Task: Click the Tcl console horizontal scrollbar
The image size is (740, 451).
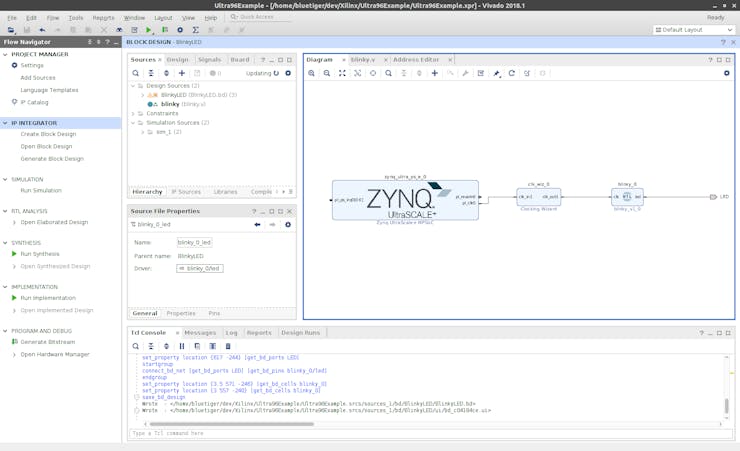Action: click(x=231, y=424)
